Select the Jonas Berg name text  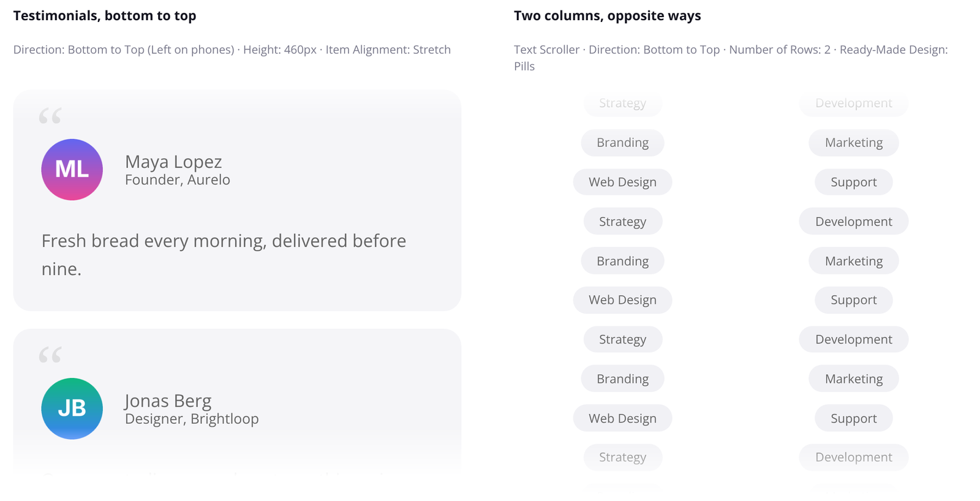pos(168,401)
